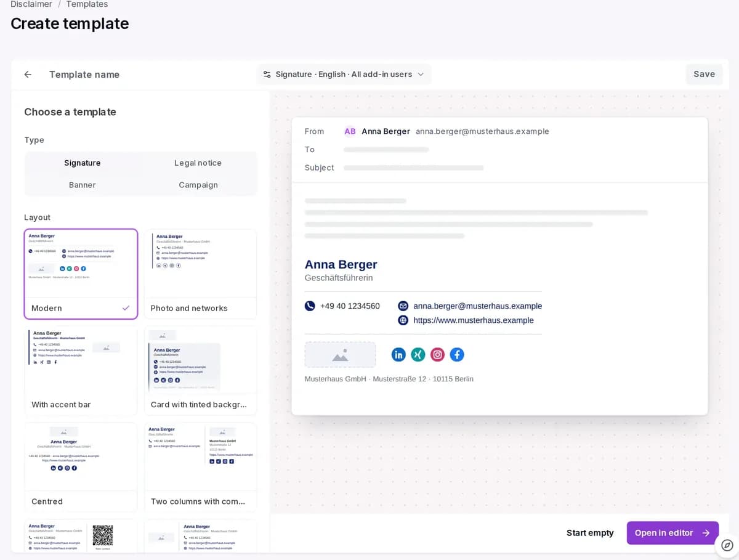
Task: Click the Geschäftsführerin title text
Action: (x=339, y=278)
